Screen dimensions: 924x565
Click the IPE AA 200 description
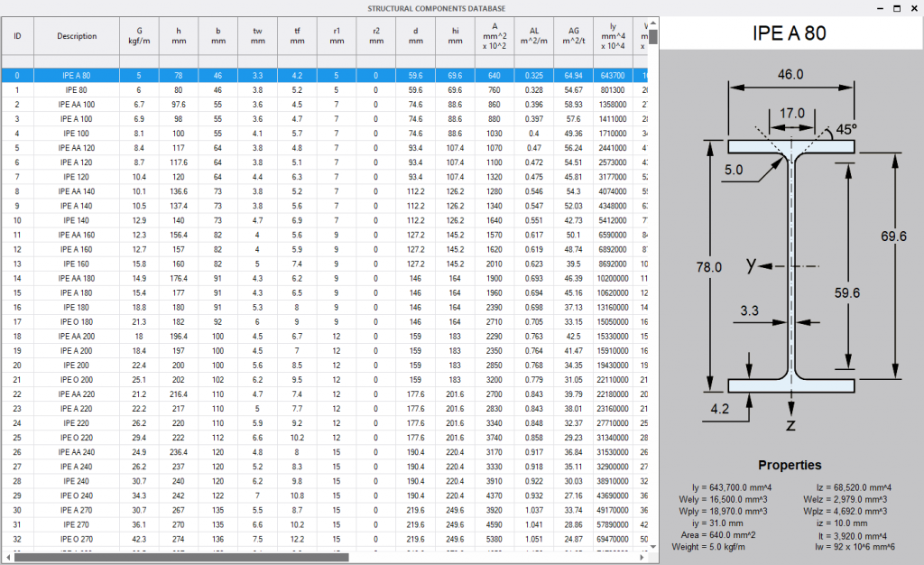(77, 337)
